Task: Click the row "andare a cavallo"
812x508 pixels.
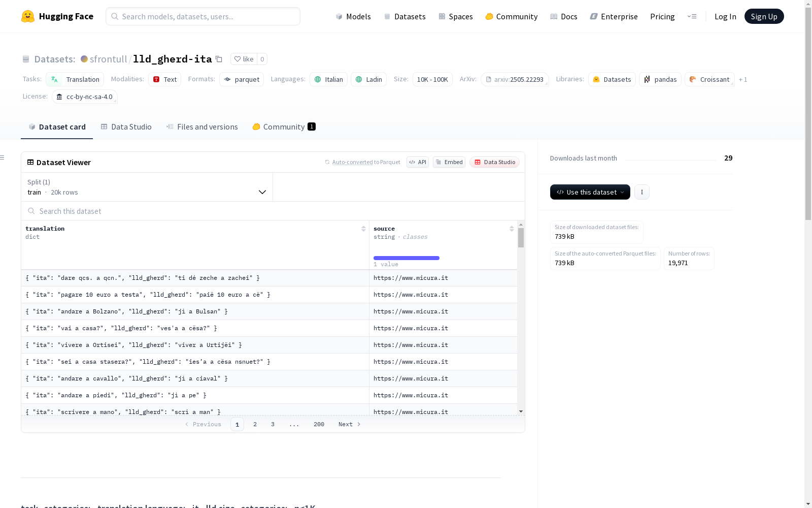Action: pyautogui.click(x=269, y=378)
